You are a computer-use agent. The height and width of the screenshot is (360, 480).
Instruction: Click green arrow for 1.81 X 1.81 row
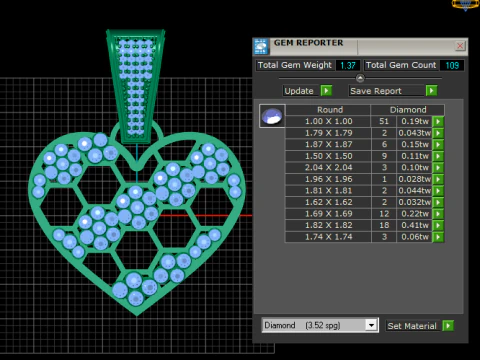pos(438,191)
